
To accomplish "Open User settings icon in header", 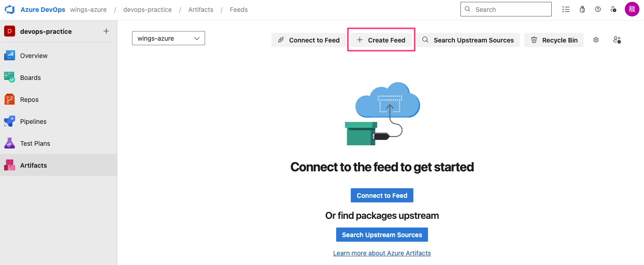I will coord(614,10).
